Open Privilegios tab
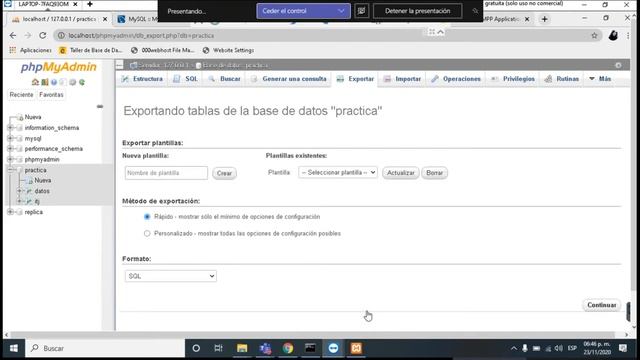 click(513, 79)
